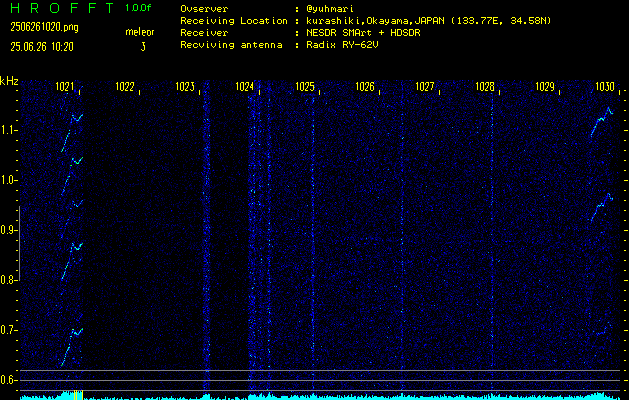Image resolution: width=629 pixels, height=400 pixels.
Task: Click the 0.9 frequency axis label
Action: coord(8,230)
